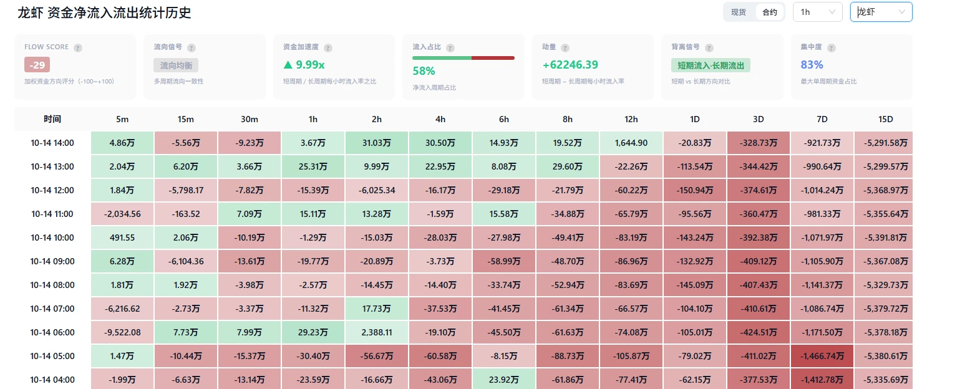Open the help icon beside 流向信号
The width and height of the screenshot is (980, 389).
tap(192, 48)
